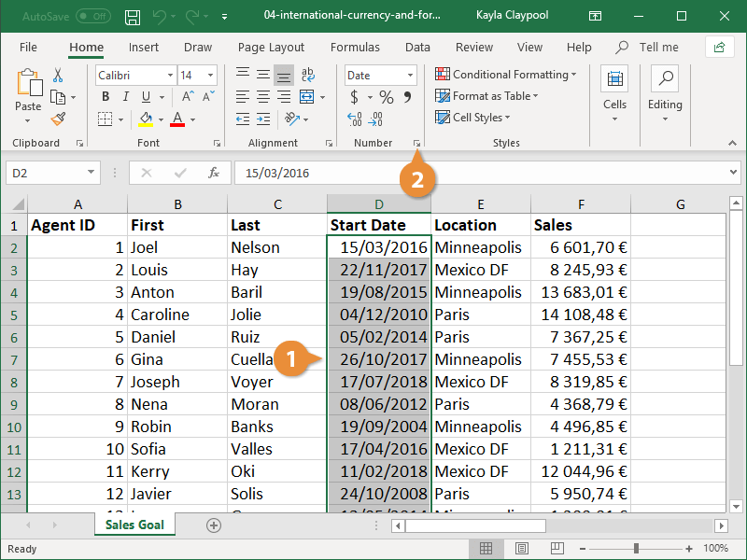Toggle Bottom Align
Image resolution: width=747 pixels, height=560 pixels.
tap(284, 75)
